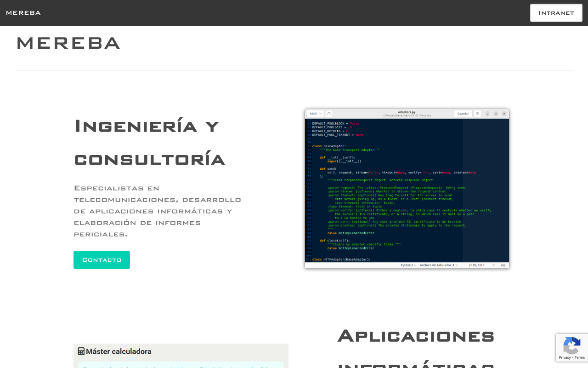Click the 'Especialistas en telecomunicaciones' paragraph
The height and width of the screenshot is (368, 588).
pyautogui.click(x=158, y=211)
